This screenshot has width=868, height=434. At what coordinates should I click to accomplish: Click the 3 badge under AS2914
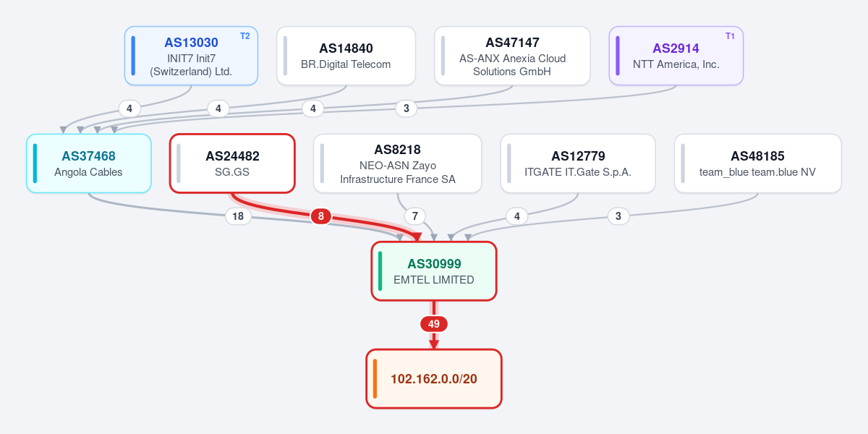coord(407,109)
